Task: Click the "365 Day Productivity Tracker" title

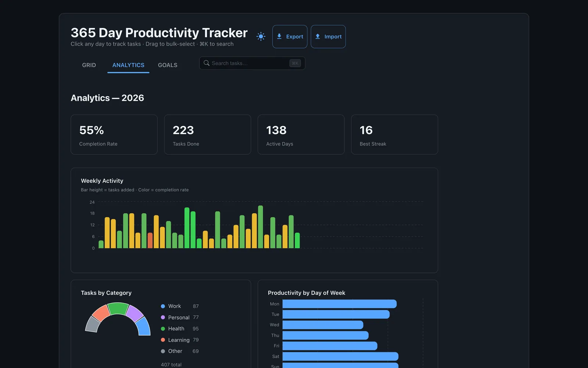Action: [x=159, y=33]
